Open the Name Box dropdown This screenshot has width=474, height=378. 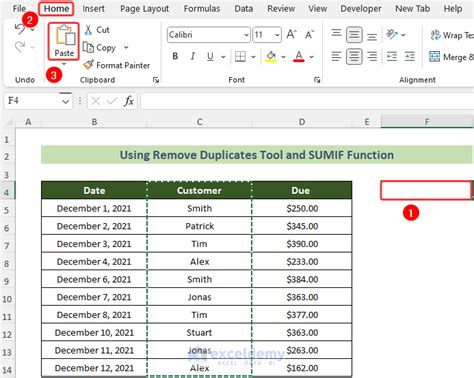pyautogui.click(x=66, y=101)
